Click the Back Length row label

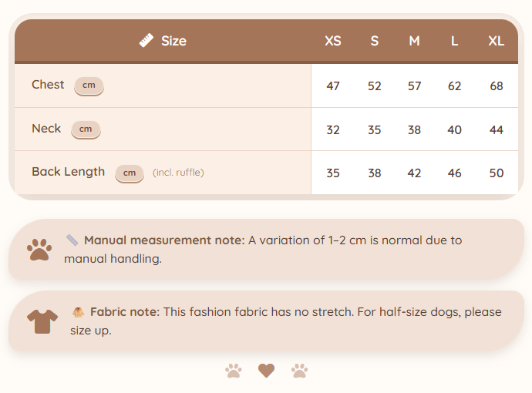tap(68, 172)
